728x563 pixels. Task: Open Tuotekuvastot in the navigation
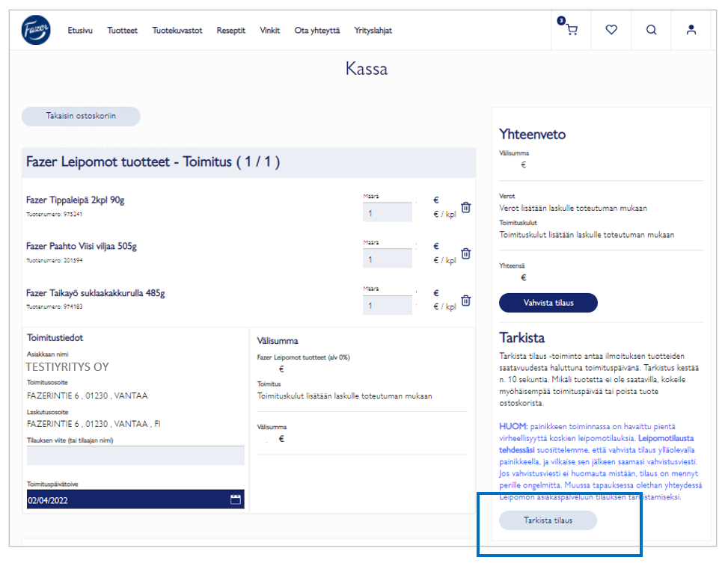(x=177, y=31)
